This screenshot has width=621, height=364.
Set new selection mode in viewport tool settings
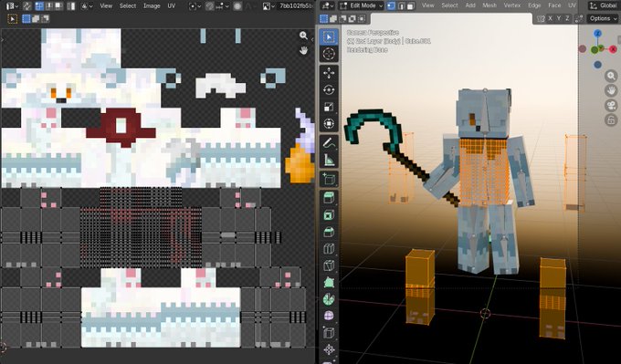pyautogui.click(x=324, y=18)
